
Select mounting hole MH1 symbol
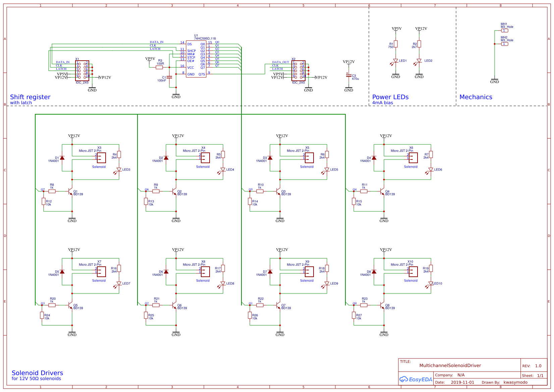coord(504,30)
